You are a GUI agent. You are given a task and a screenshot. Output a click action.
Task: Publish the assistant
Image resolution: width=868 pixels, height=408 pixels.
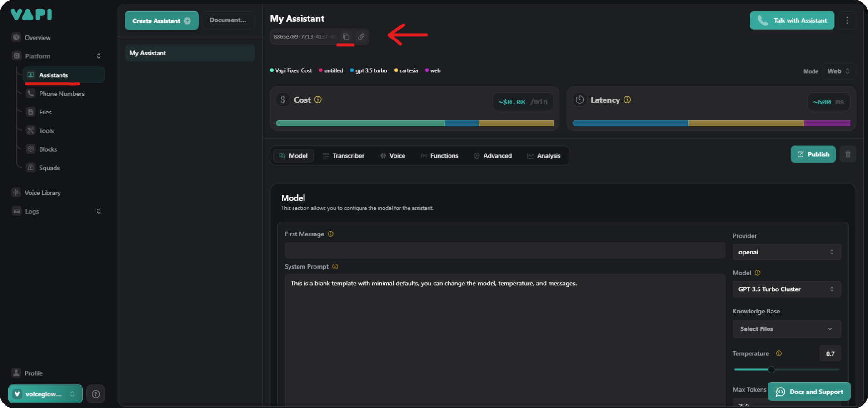tap(813, 154)
